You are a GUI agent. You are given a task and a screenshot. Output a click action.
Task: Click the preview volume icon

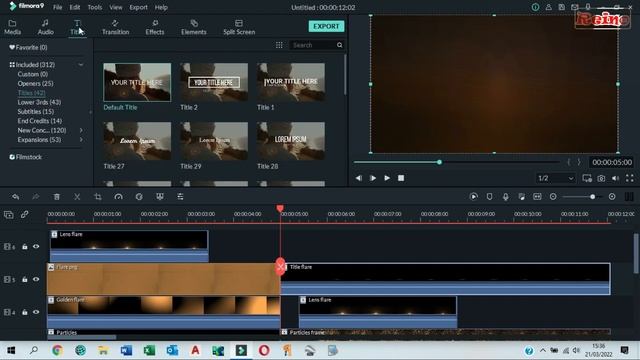615,178
